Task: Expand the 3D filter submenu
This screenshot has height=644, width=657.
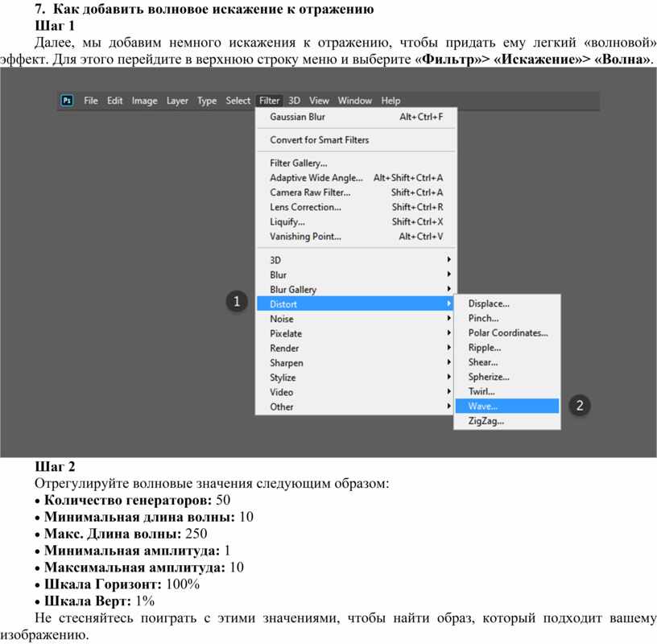Action: click(355, 260)
